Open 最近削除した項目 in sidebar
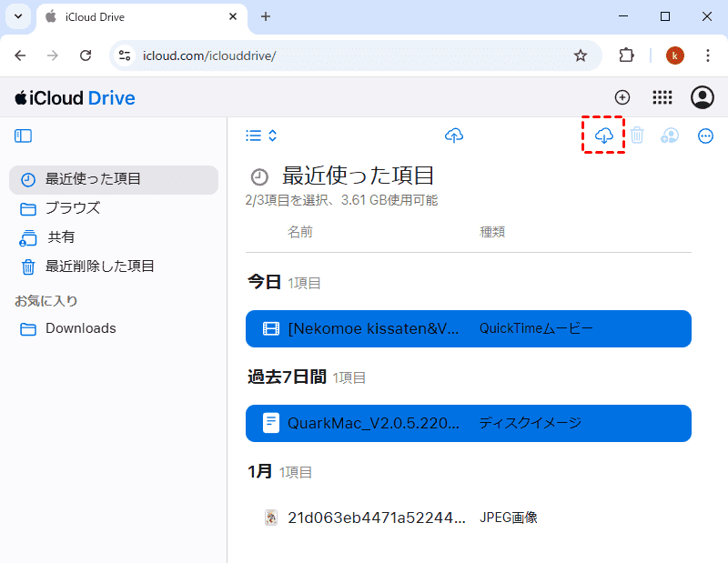 pyautogui.click(x=99, y=266)
